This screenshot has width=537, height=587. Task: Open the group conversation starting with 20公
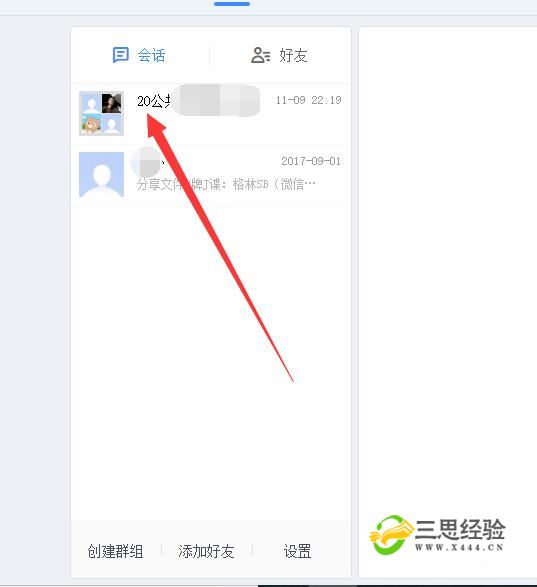point(211,114)
